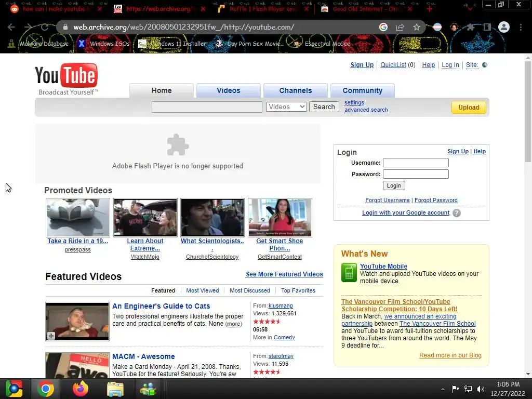Click star rating for Engineer's Guide to Cats
This screenshot has width=532, height=399.
click(267, 321)
